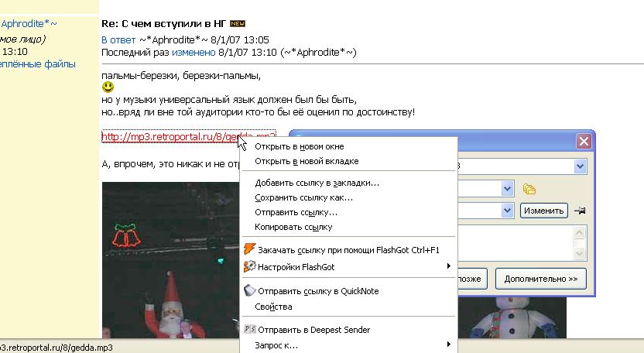Open the dropdown left of Изменить button
The image size is (644, 353).
click(x=507, y=211)
